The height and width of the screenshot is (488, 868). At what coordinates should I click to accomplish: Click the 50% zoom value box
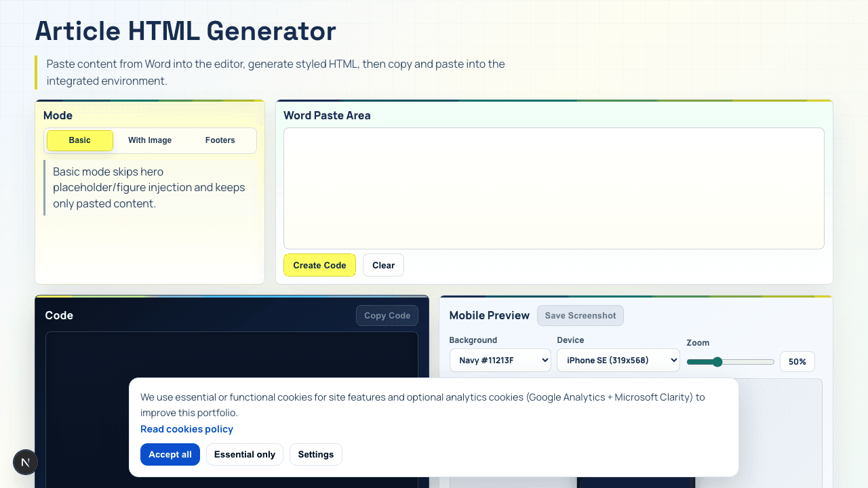coord(797,362)
